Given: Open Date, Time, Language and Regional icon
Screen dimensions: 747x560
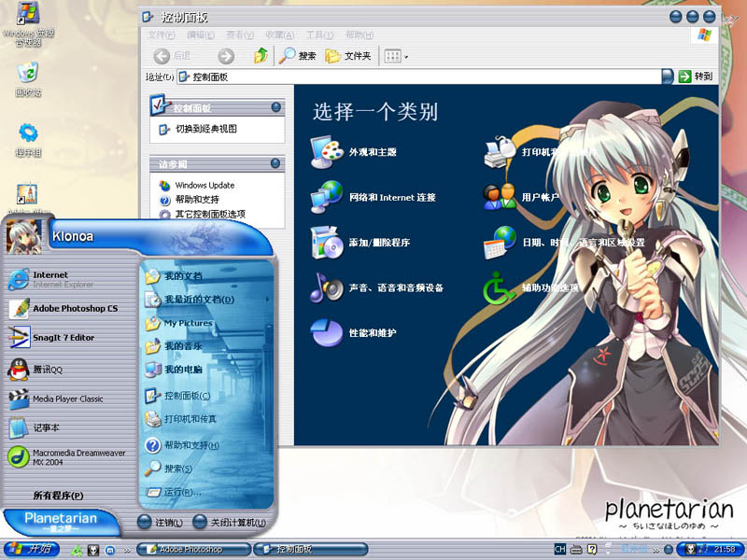Looking at the screenshot, I should click(x=500, y=243).
